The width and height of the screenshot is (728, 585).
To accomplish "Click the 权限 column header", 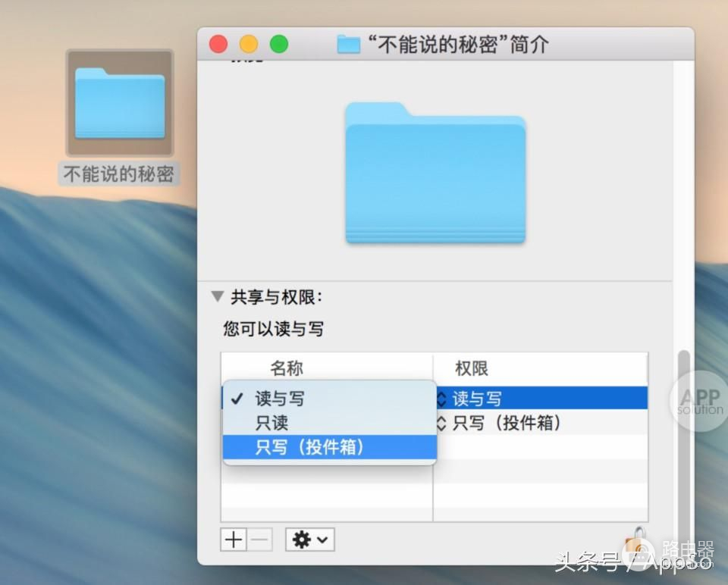I will point(472,368).
